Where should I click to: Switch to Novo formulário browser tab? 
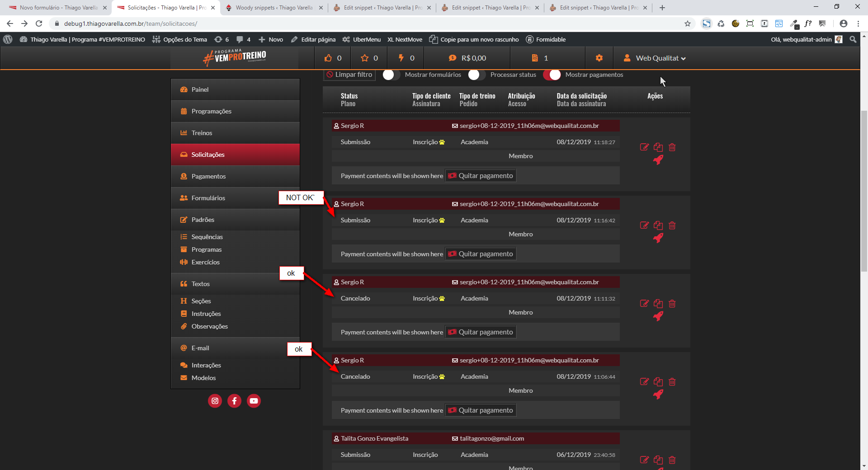pos(58,8)
